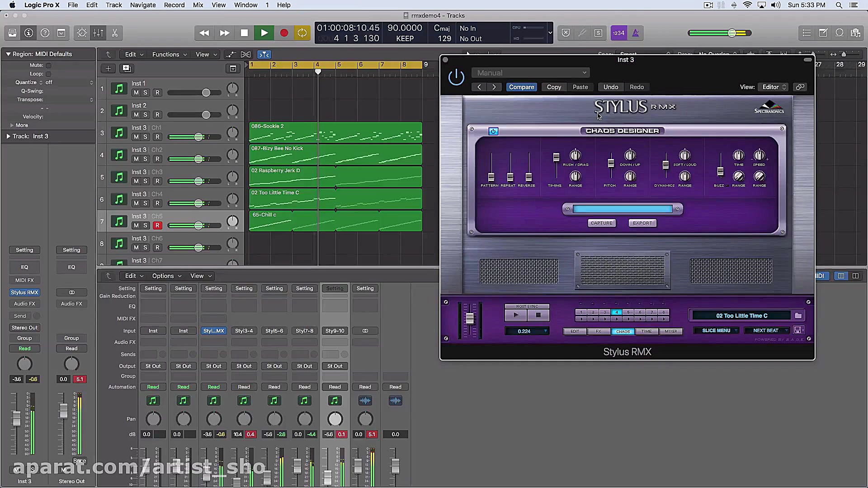Switch to the Stylus RMX Mixer page
Screen dimensions: 868x488
tap(671, 332)
